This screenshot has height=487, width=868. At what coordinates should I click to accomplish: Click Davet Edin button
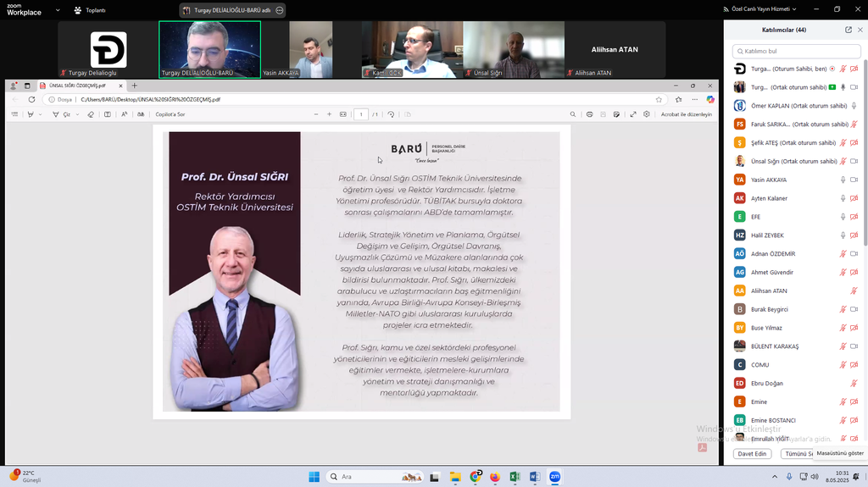click(x=752, y=454)
